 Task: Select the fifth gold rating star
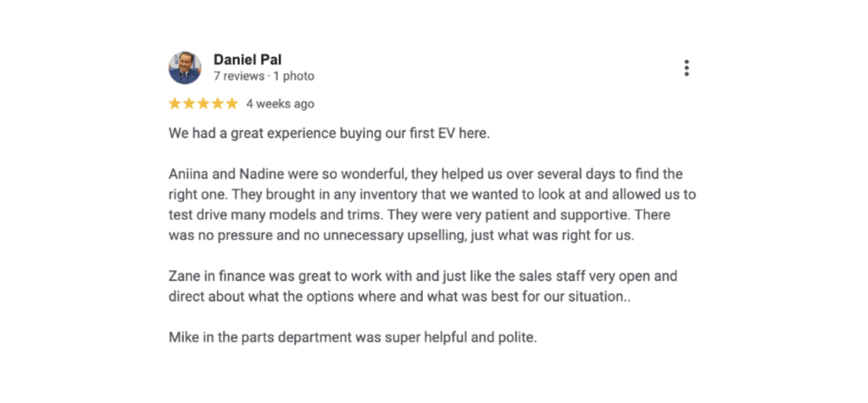tap(231, 103)
